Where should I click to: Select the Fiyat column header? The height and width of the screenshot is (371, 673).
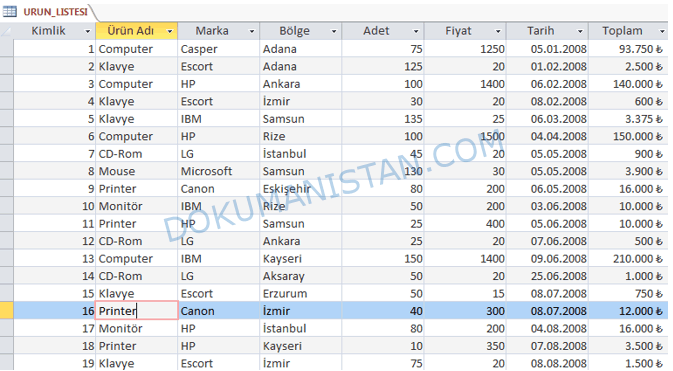tap(465, 31)
